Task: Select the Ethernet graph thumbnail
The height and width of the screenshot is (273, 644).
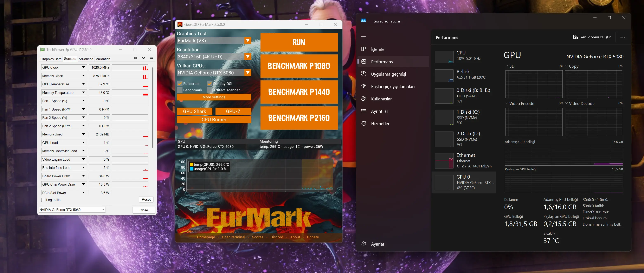Action: [x=444, y=161]
